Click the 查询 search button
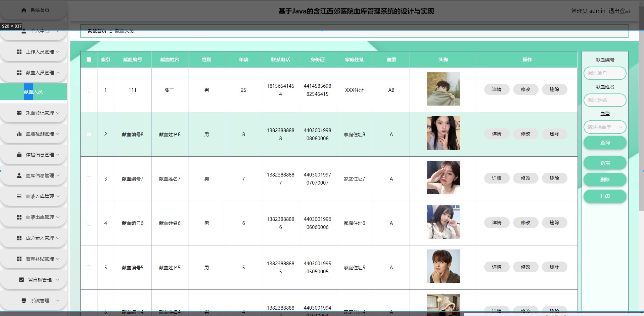The image size is (644, 316). tap(605, 143)
